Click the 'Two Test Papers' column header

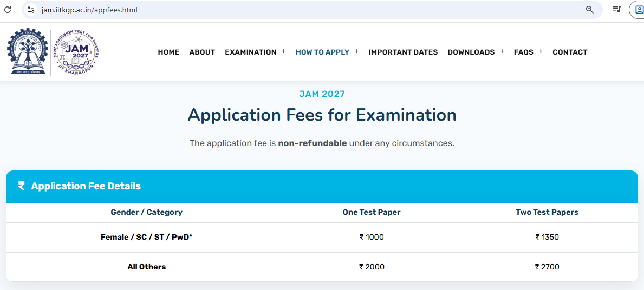click(x=547, y=213)
